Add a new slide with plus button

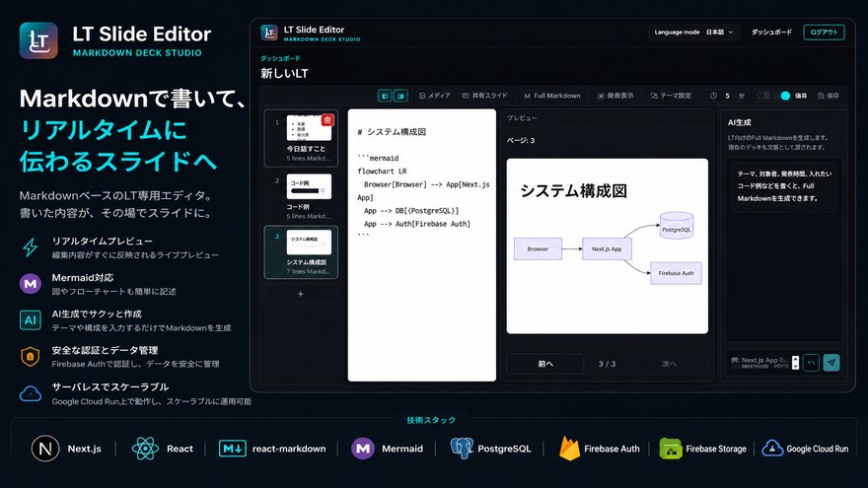301,294
